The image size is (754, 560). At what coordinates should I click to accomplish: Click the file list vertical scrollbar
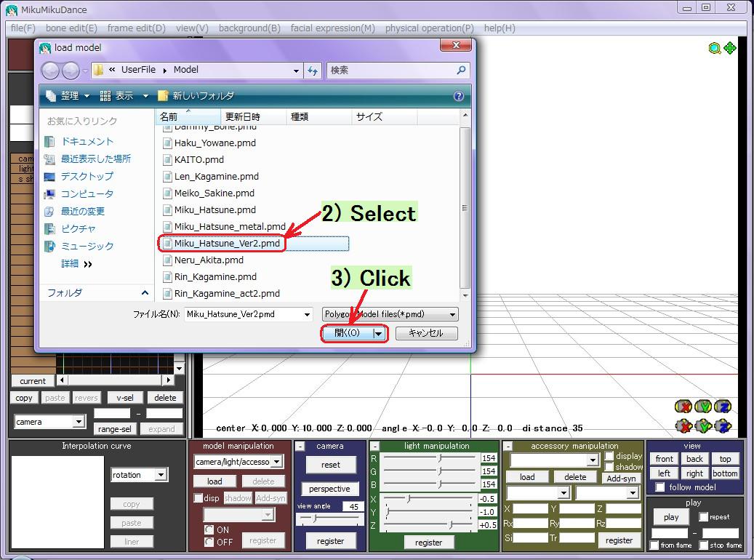tap(465, 208)
